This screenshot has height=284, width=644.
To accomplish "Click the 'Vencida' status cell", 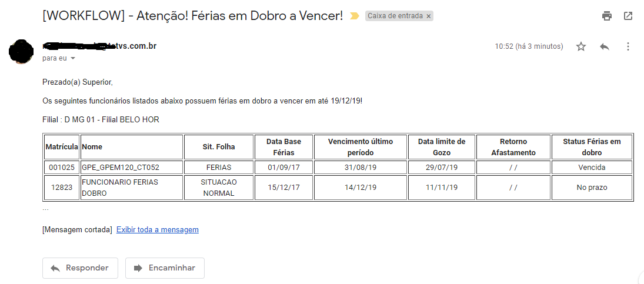I will click(x=592, y=168).
